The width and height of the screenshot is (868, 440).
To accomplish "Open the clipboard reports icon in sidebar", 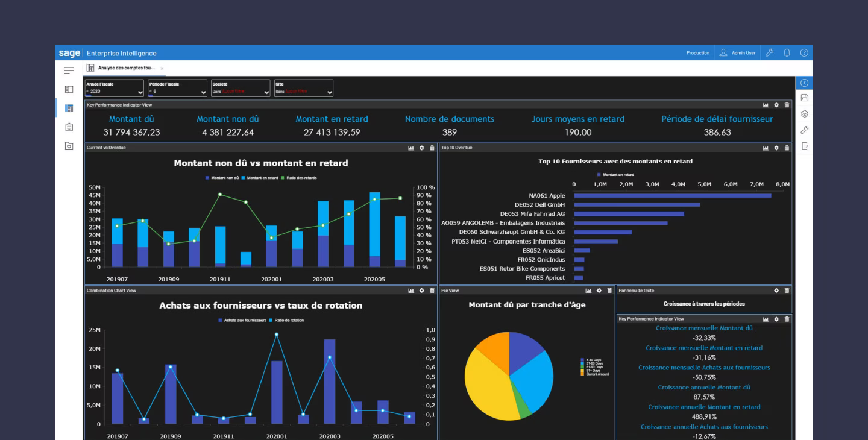I will point(69,127).
